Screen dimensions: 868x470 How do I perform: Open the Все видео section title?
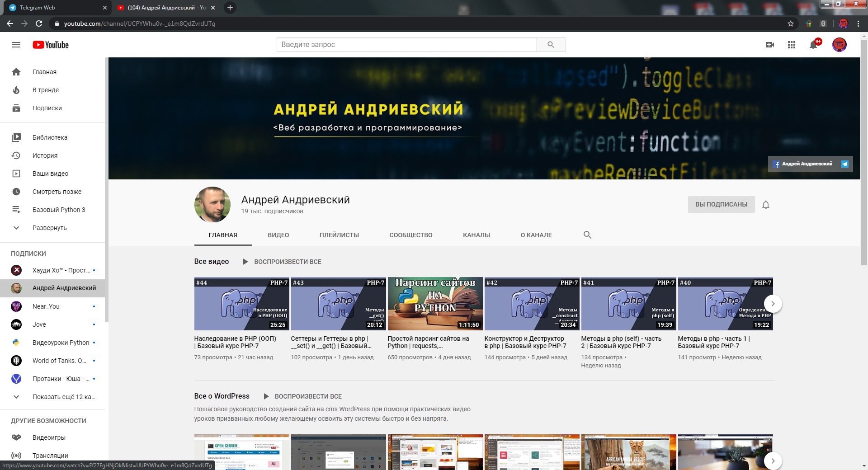coord(212,262)
